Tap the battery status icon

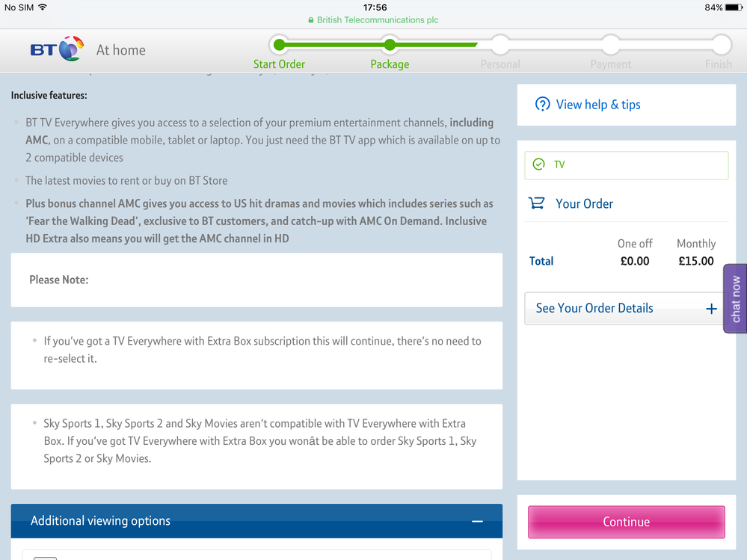(734, 7)
